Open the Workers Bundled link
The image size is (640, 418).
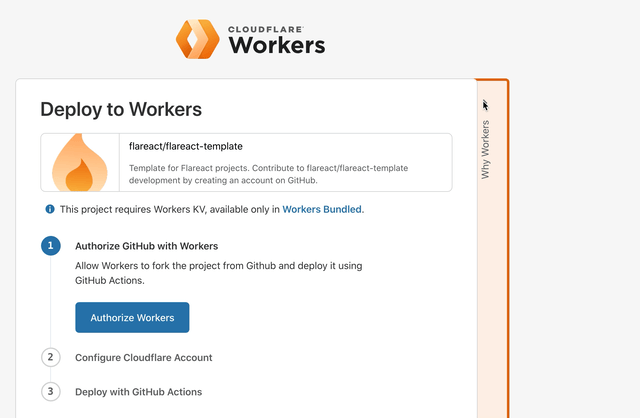click(322, 209)
